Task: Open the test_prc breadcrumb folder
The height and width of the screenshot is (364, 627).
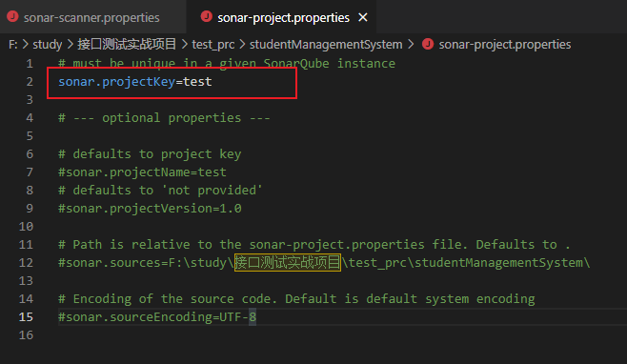Action: coord(213,44)
